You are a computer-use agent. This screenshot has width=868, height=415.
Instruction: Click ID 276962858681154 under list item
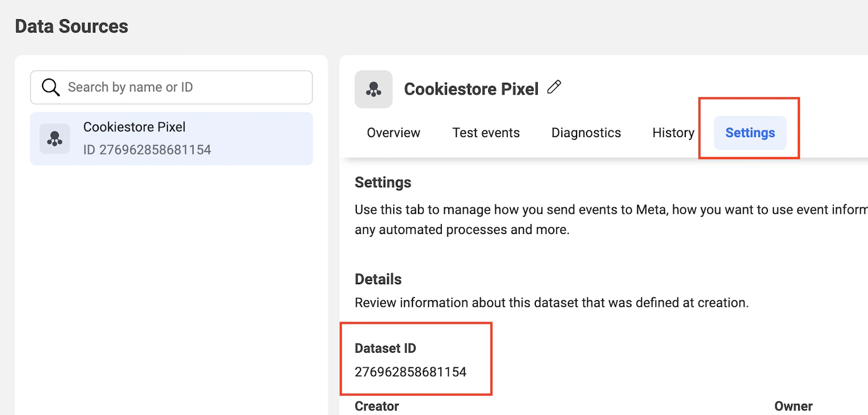tap(147, 149)
